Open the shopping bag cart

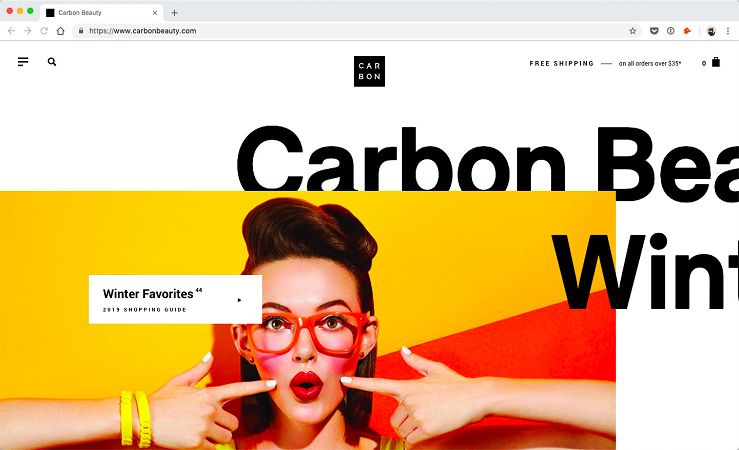click(716, 62)
